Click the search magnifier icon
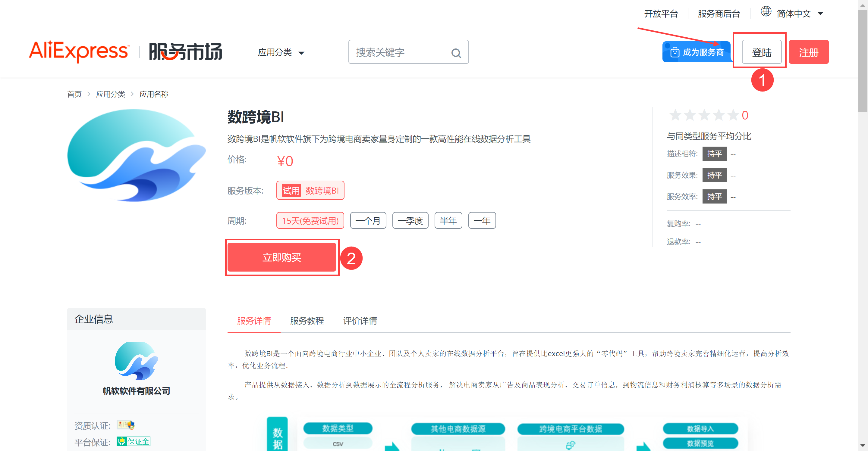The height and width of the screenshot is (451, 868). click(456, 53)
